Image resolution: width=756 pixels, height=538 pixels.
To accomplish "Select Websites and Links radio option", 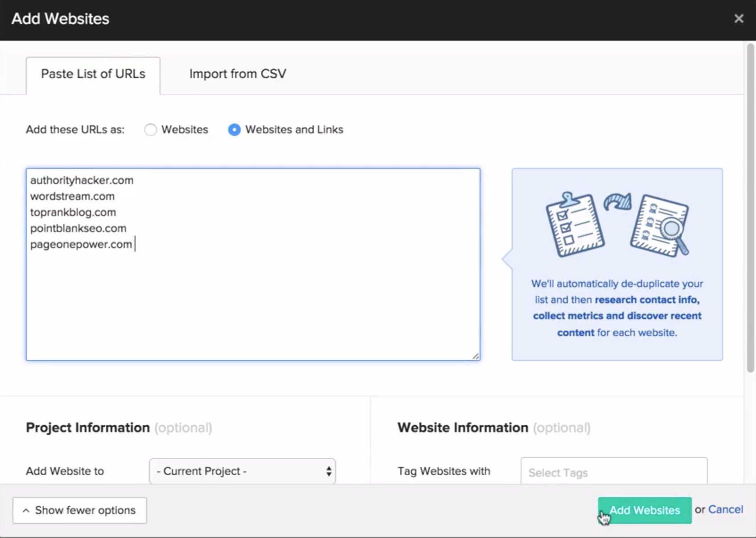I will (x=234, y=130).
